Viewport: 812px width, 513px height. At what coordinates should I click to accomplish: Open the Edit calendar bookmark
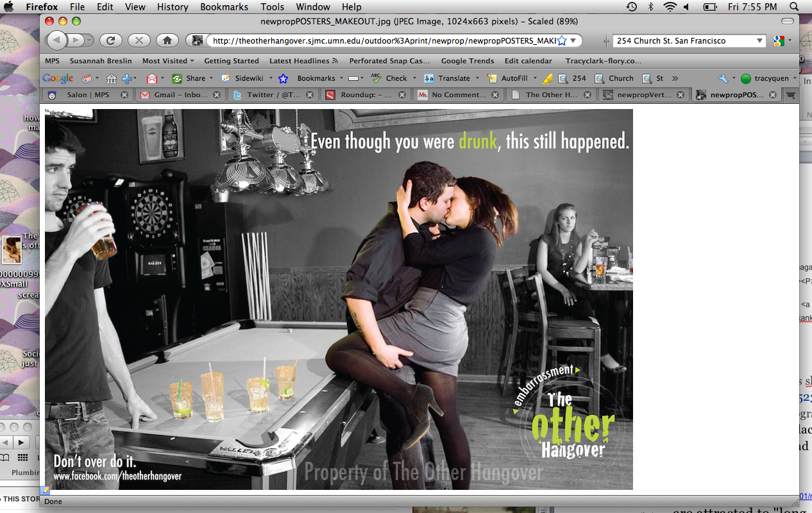pos(529,61)
